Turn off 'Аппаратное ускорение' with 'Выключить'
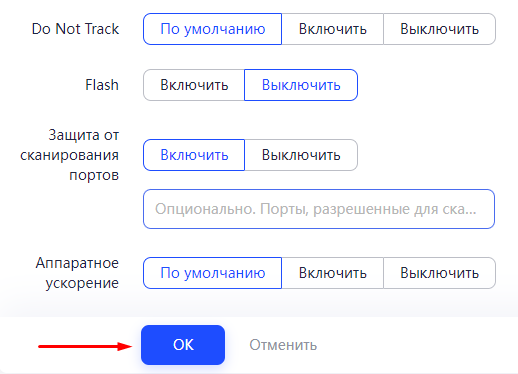The image size is (518, 374). coord(439,273)
